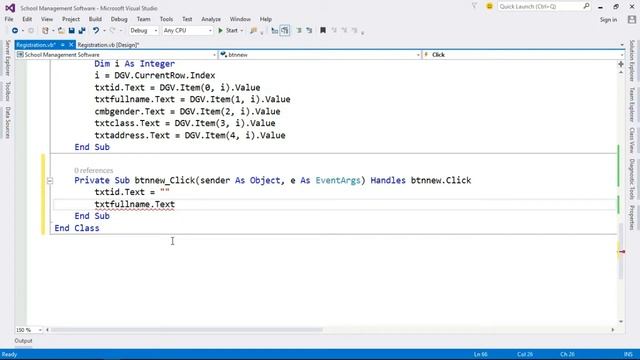The image size is (640, 360).
Task: Open the document tabs overflow dropdown
Action: click(x=622, y=45)
